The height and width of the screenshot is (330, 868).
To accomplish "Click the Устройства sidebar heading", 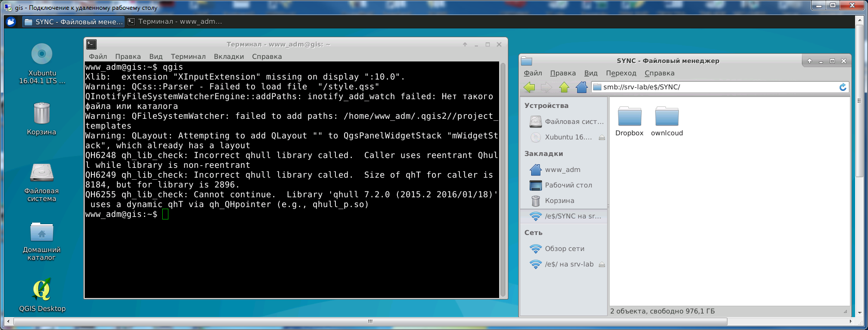I will (x=546, y=105).
